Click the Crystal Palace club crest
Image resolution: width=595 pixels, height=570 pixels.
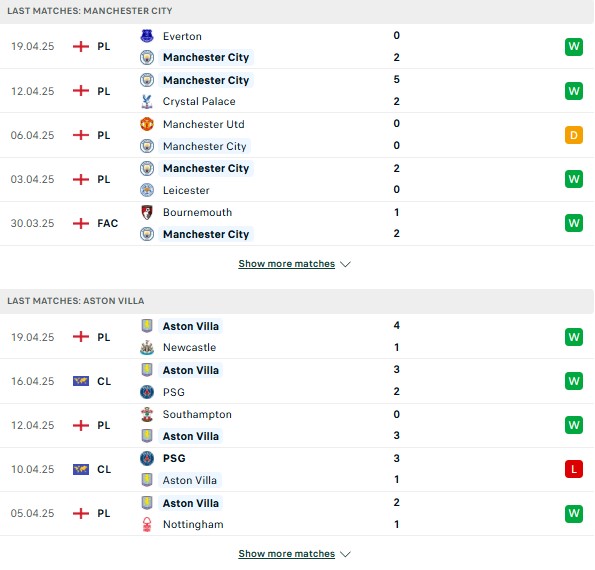point(147,101)
